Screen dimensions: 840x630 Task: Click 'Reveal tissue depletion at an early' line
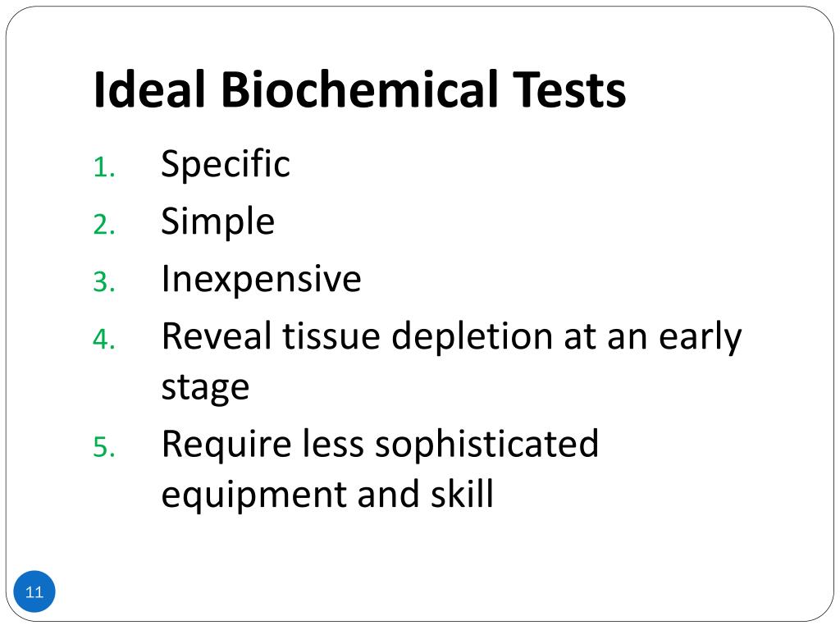tap(452, 337)
